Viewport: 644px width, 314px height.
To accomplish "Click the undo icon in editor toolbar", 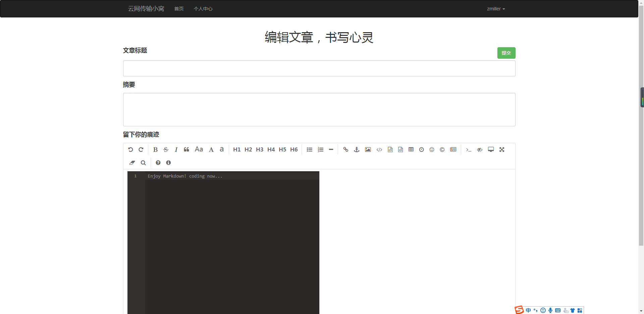I will 130,149.
